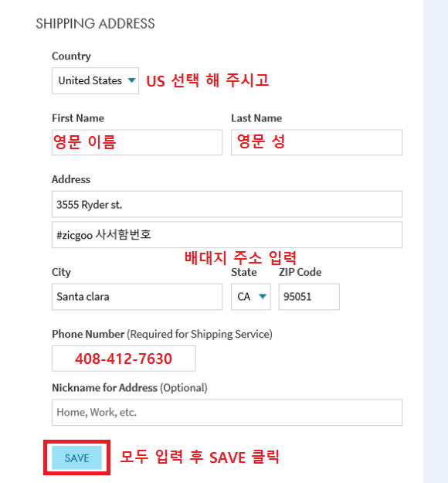Screen dimensions: 448x483
Task: Click the Last Name label
Action: [x=256, y=118]
